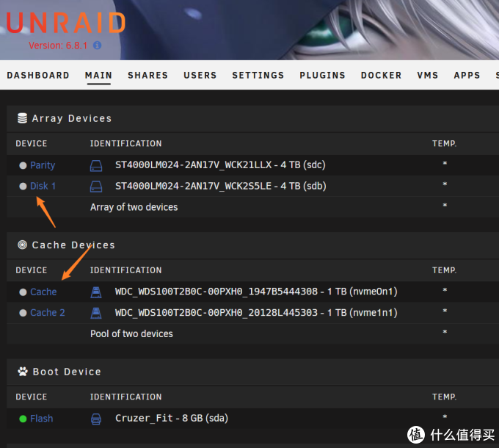The image size is (499, 448).
Task: Click the Cache status indicator dot
Action: coord(23,292)
